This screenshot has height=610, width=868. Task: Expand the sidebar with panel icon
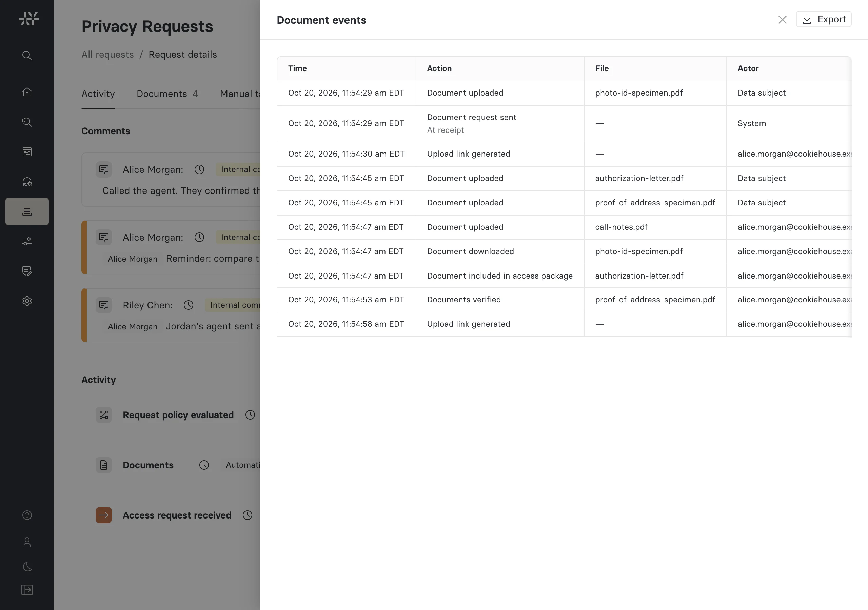27,590
